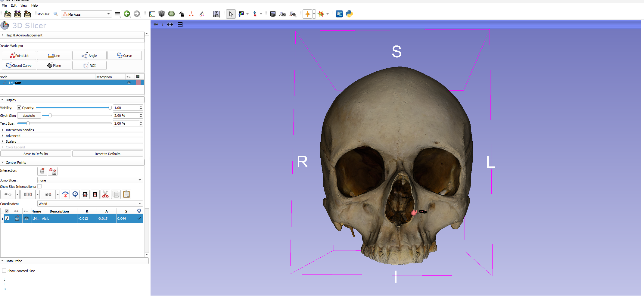The width and height of the screenshot is (644, 301).
Task: Click the red scissors cut icon
Action: tap(105, 194)
